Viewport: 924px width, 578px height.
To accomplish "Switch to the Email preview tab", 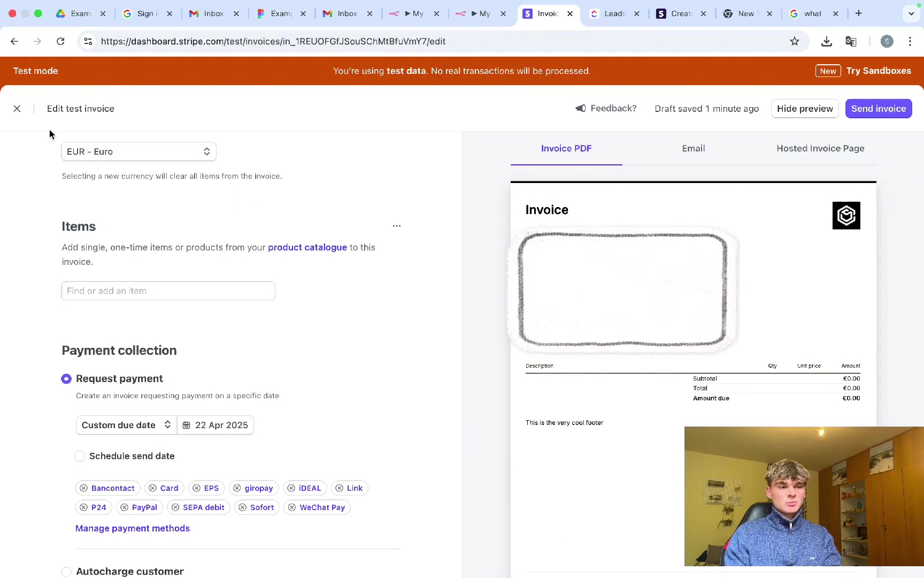I will tap(693, 148).
